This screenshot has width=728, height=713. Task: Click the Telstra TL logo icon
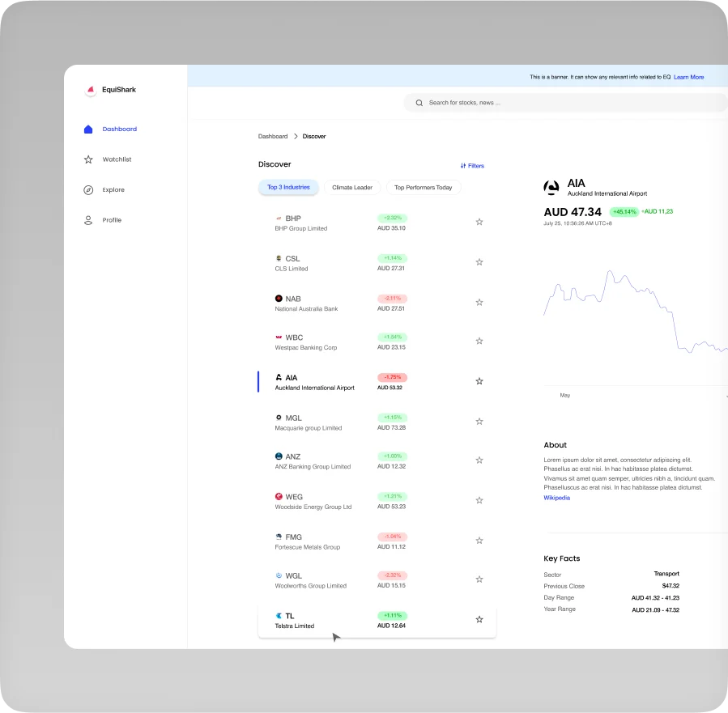279,616
